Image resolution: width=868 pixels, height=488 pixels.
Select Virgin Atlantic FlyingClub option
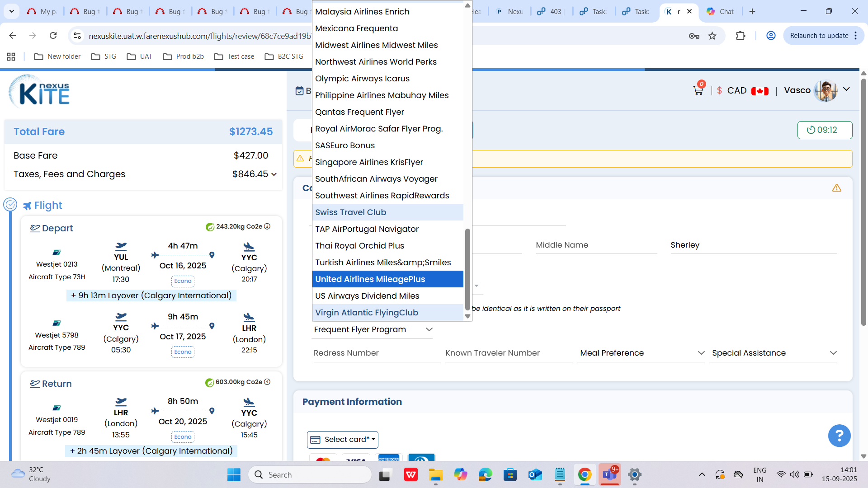pos(387,313)
